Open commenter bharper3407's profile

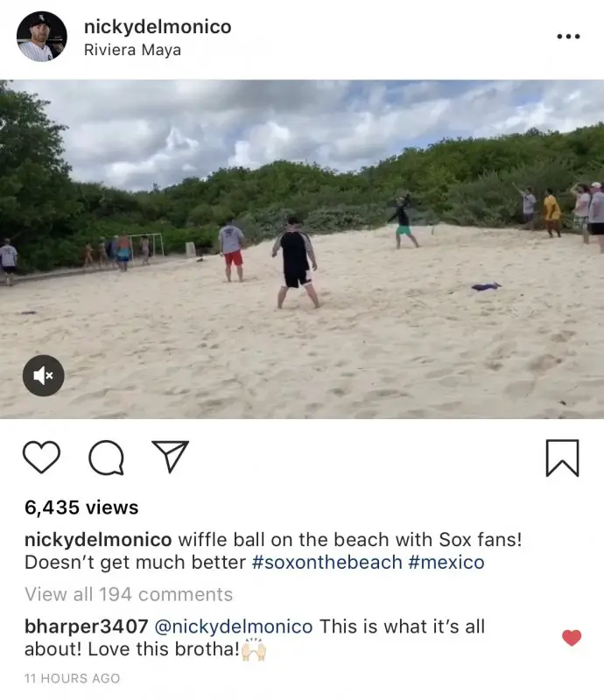pyautogui.click(x=86, y=626)
